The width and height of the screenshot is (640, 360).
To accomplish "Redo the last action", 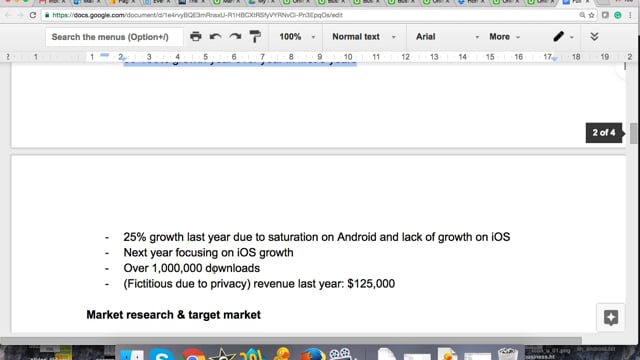I will click(235, 37).
